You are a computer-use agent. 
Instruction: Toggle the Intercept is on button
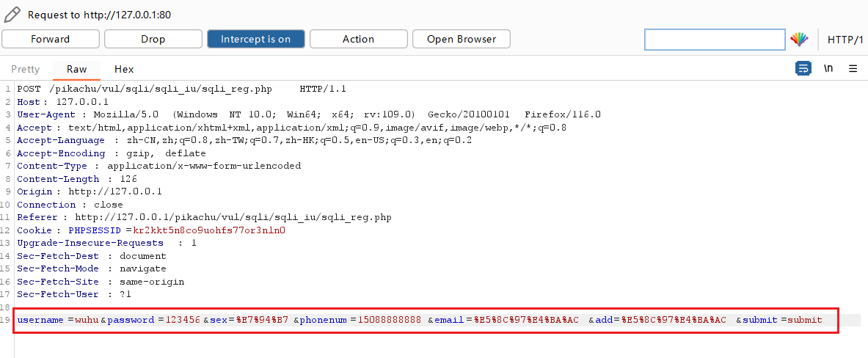click(256, 40)
